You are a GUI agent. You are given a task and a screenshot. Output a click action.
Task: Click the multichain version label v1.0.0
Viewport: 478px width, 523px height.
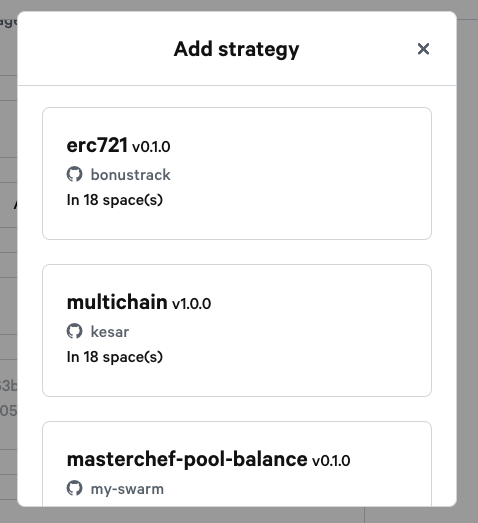[191, 304]
